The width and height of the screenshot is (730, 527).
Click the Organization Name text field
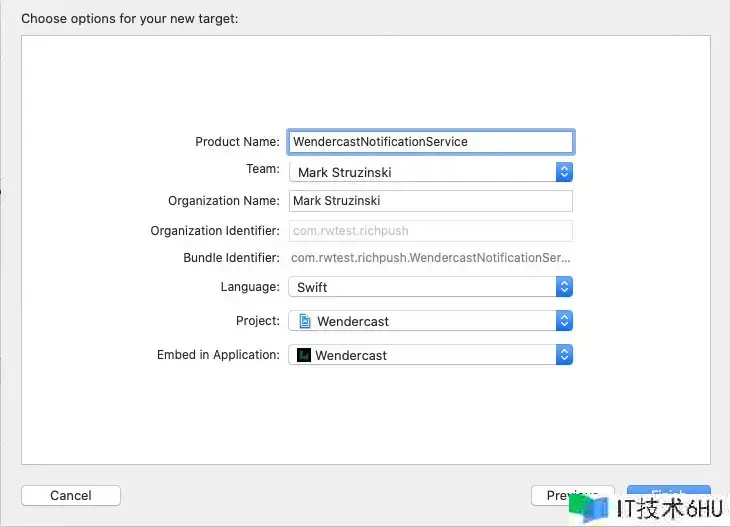pos(430,201)
